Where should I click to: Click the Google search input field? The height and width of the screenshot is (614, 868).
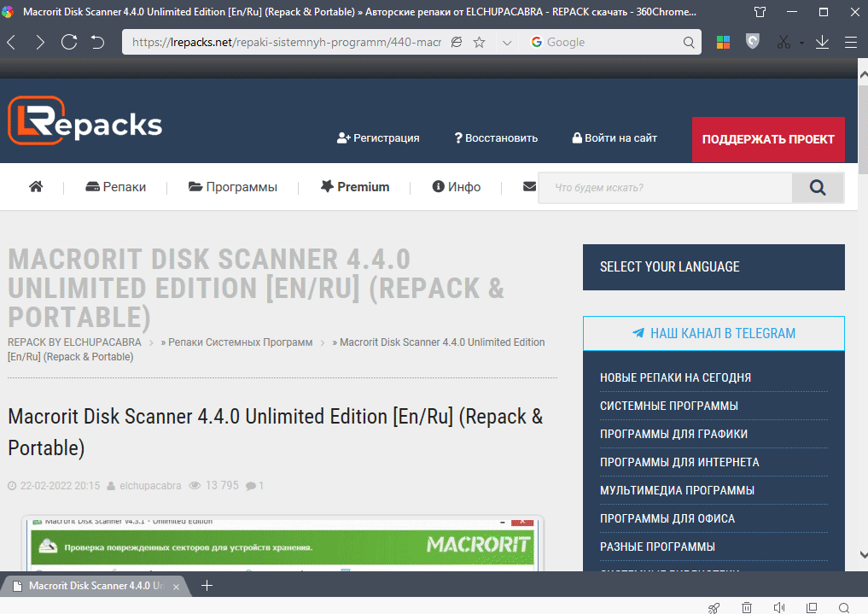point(613,42)
